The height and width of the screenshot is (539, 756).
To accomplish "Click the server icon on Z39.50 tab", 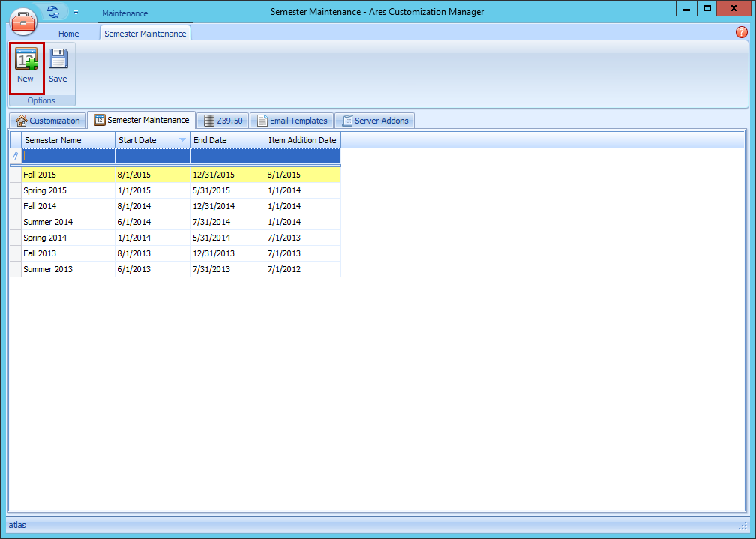I will 208,121.
